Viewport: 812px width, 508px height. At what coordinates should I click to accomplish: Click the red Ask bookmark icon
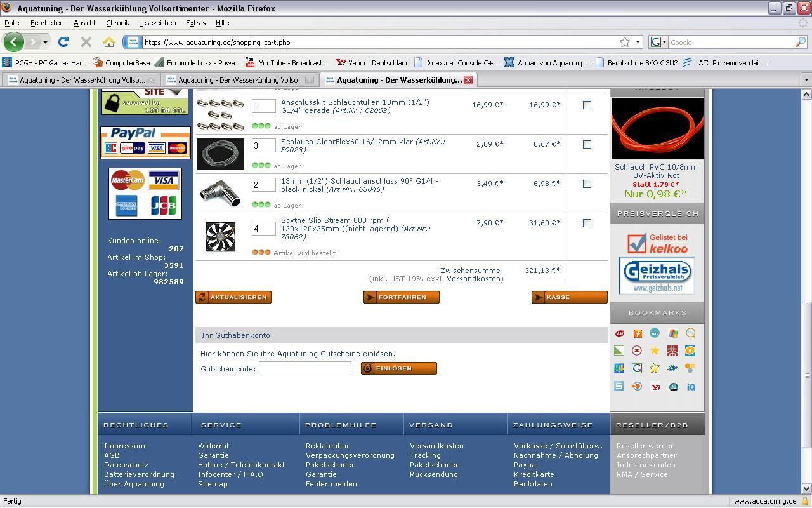(x=619, y=333)
